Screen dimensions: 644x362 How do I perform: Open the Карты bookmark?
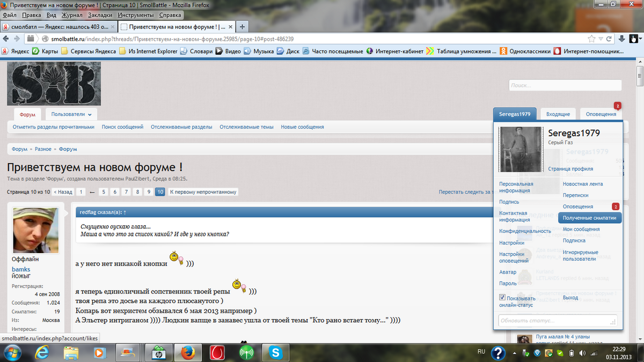coord(45,51)
